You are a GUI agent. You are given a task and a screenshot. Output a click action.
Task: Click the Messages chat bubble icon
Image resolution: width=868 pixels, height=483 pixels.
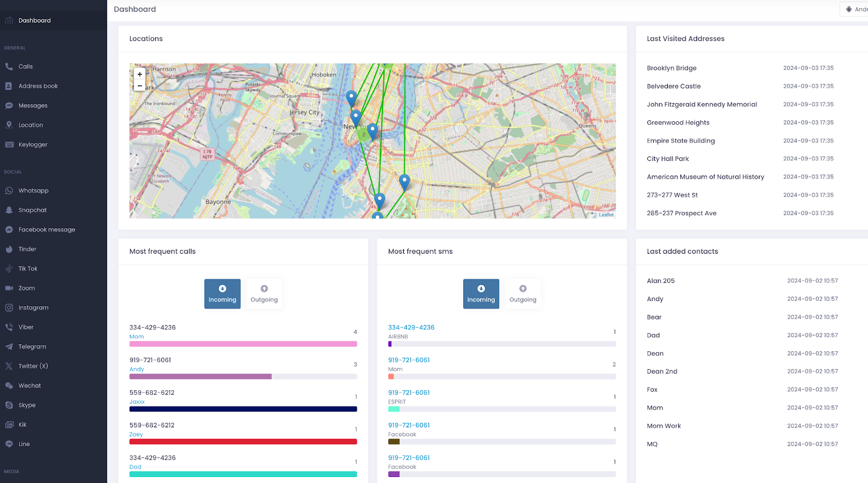(x=9, y=106)
